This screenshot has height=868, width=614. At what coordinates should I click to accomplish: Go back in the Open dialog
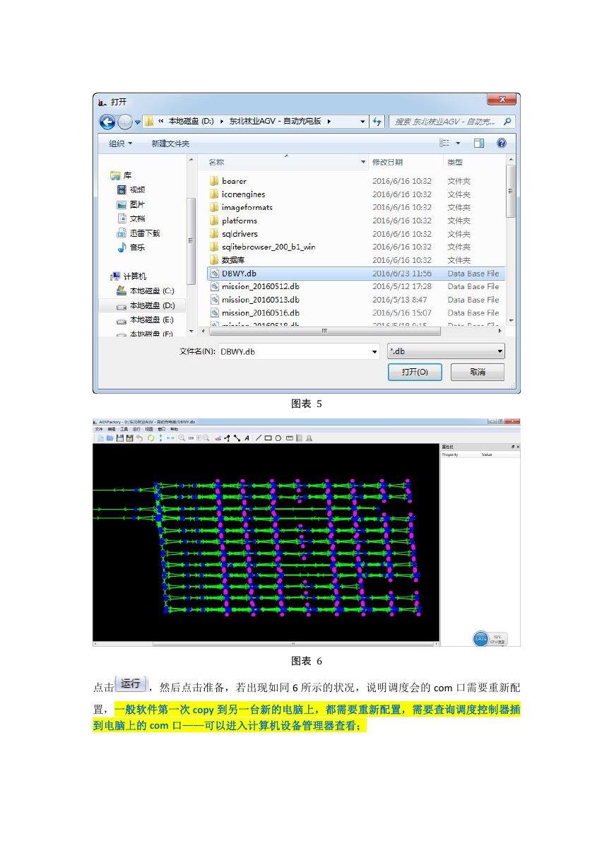coord(107,122)
